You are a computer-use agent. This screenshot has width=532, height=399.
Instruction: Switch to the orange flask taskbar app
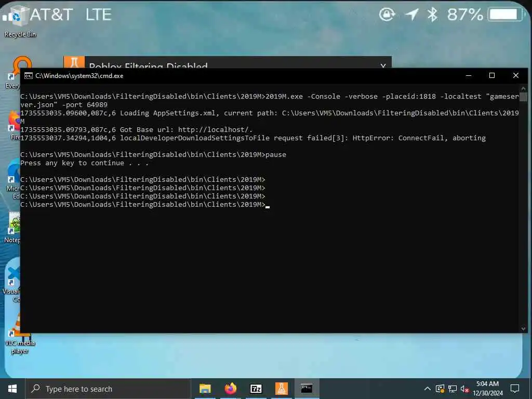pos(281,389)
